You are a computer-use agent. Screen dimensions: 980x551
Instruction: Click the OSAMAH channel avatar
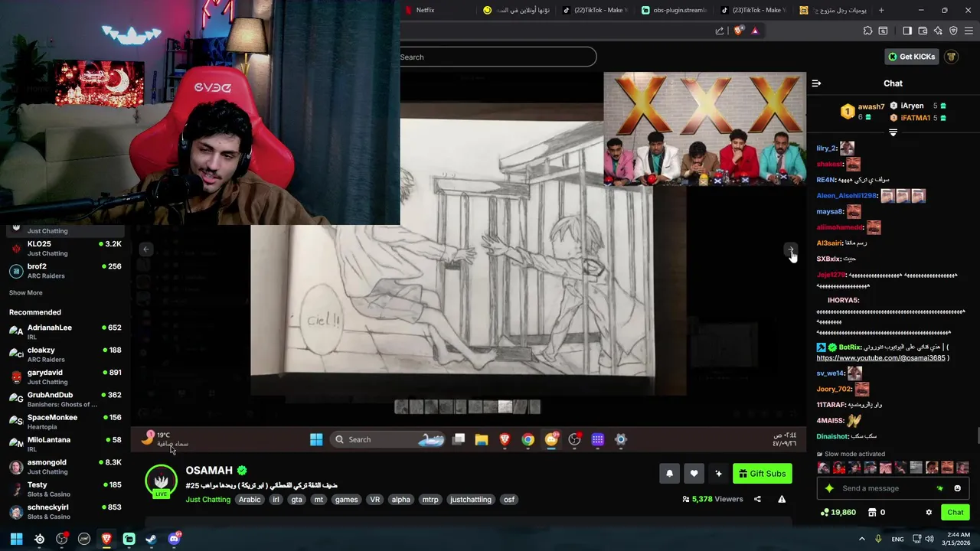tap(161, 481)
